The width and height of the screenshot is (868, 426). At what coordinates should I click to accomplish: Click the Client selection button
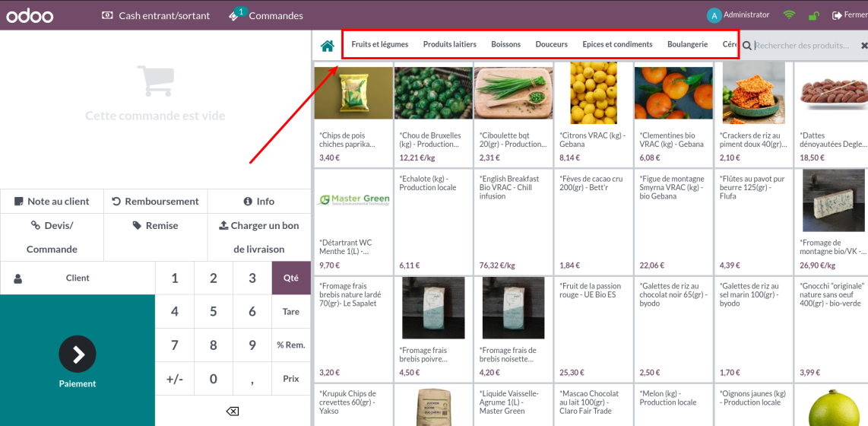(78, 278)
